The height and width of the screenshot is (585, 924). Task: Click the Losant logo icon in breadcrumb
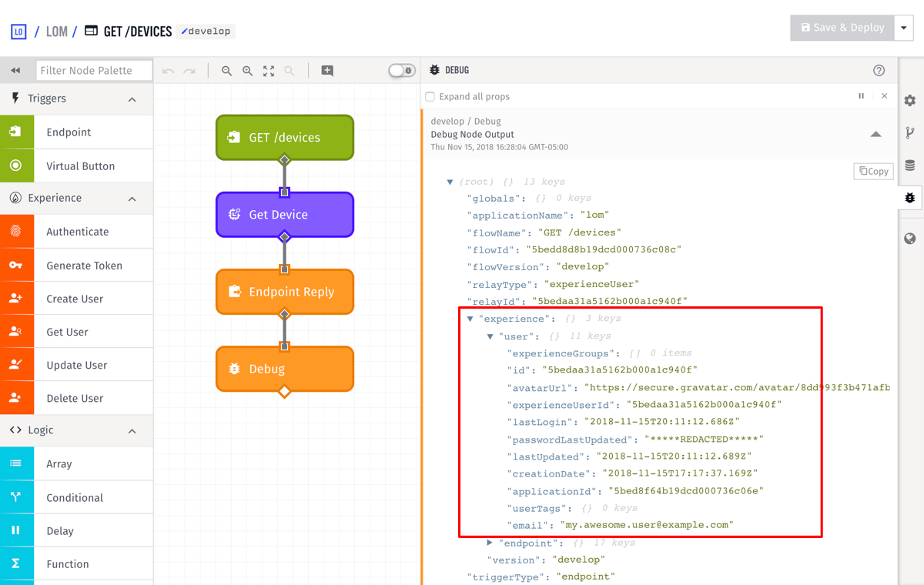point(18,32)
